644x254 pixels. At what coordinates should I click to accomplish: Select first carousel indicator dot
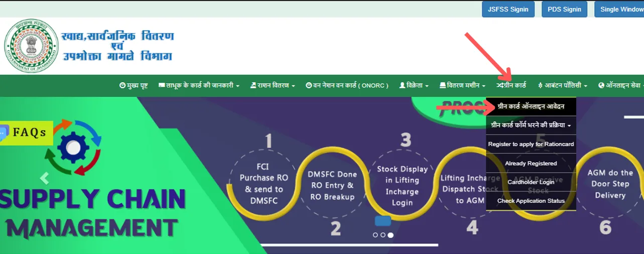tap(375, 234)
